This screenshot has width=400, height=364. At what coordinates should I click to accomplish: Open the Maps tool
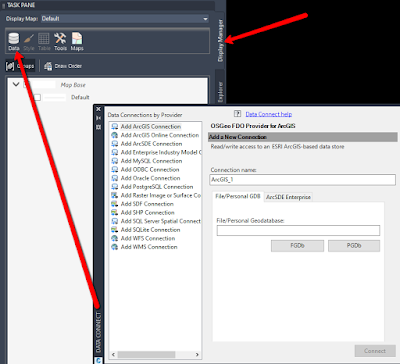pyautogui.click(x=77, y=42)
